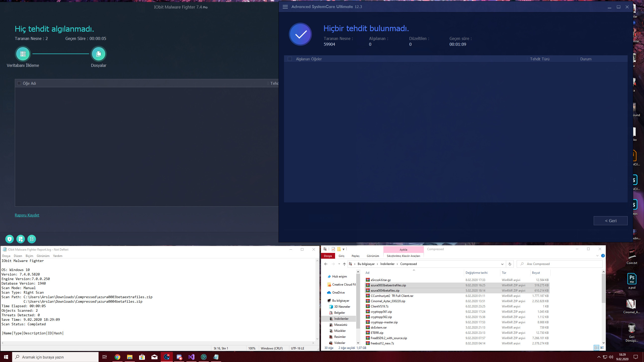Screen dimensions: 644x362
Task: Select 3D Nesneler in navigation pane
Action: tap(342, 307)
